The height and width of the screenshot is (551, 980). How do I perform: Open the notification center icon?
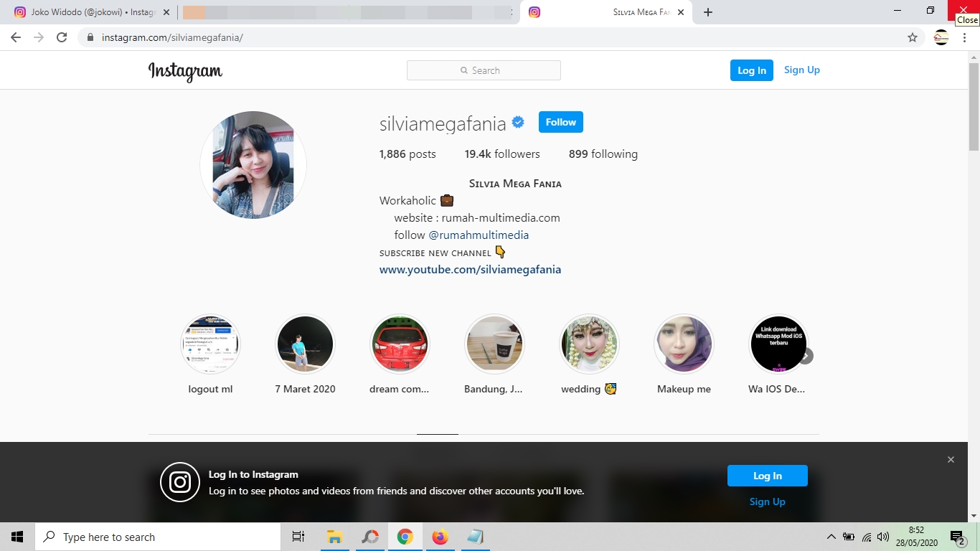[958, 537]
